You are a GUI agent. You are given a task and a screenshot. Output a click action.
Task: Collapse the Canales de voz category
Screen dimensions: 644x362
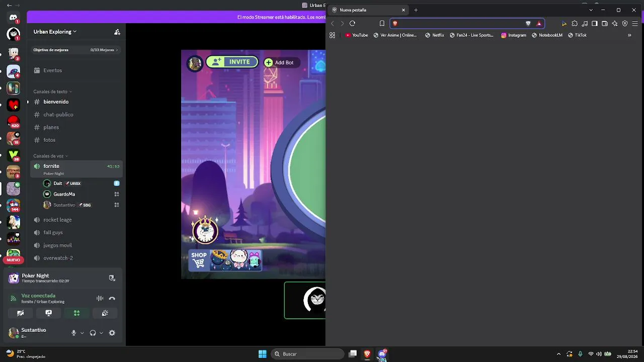tap(50, 156)
